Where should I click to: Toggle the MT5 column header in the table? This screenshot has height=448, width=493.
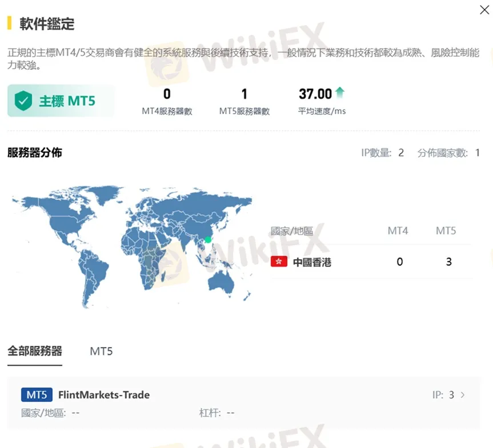[446, 231]
